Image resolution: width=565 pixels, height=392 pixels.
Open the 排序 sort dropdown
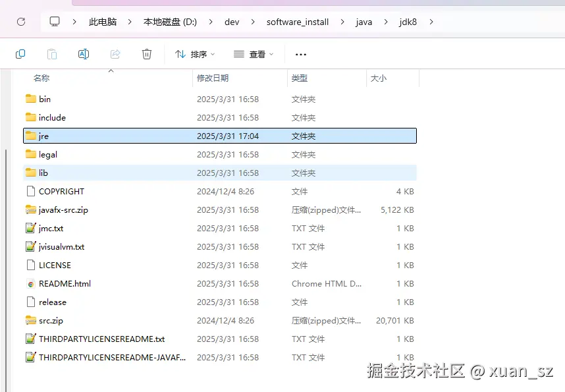[195, 54]
